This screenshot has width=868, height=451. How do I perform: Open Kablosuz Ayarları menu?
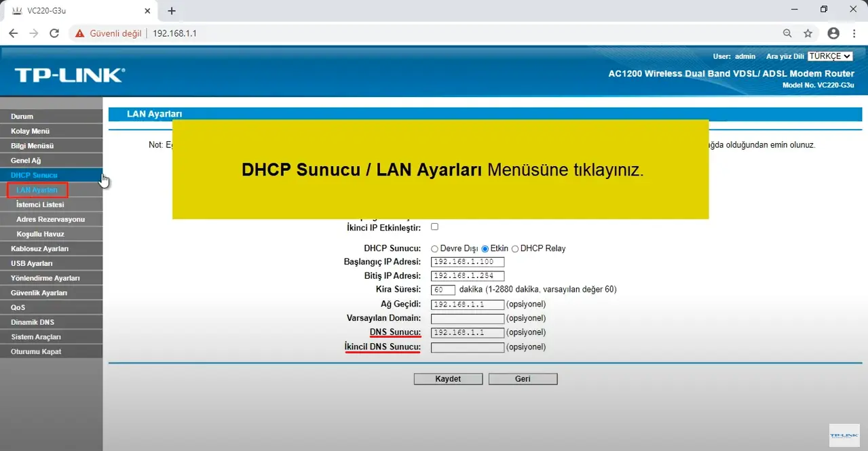point(52,248)
